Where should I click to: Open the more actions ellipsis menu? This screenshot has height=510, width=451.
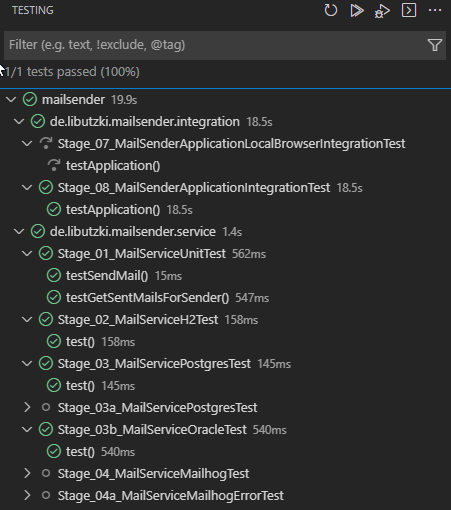tap(435, 10)
